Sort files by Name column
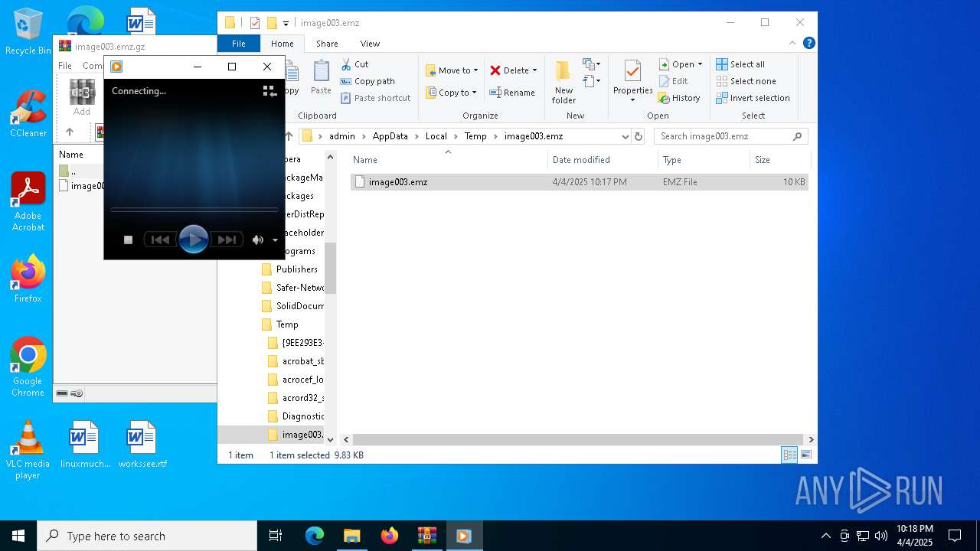Image resolution: width=980 pixels, height=551 pixels. point(449,160)
